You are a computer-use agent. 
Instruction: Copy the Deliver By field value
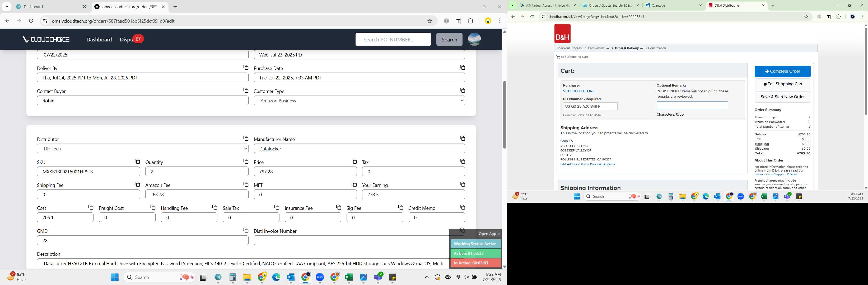246,68
